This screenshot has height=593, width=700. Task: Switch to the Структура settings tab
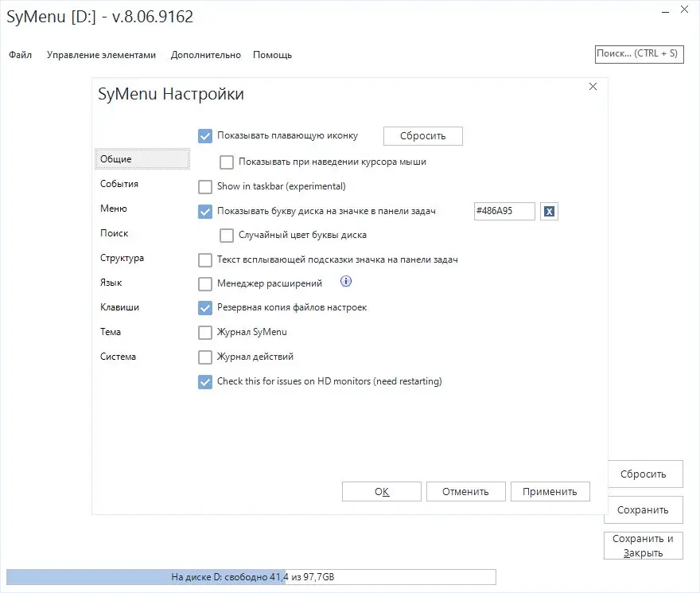pyautogui.click(x=122, y=258)
